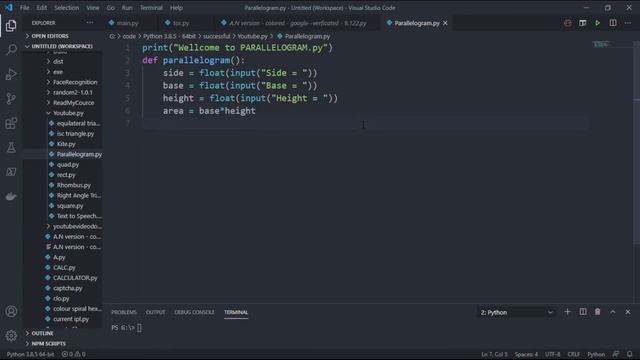Expand the FaceRecognition folder

tap(75, 82)
